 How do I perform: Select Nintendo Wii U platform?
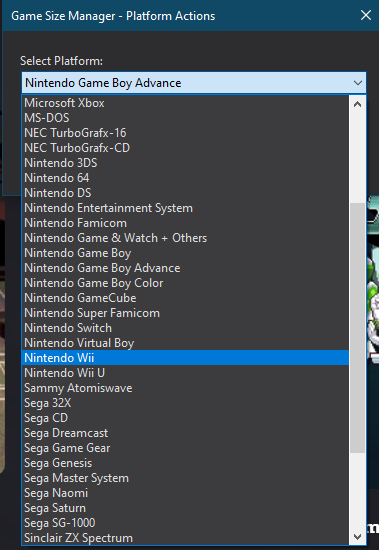tap(185, 373)
